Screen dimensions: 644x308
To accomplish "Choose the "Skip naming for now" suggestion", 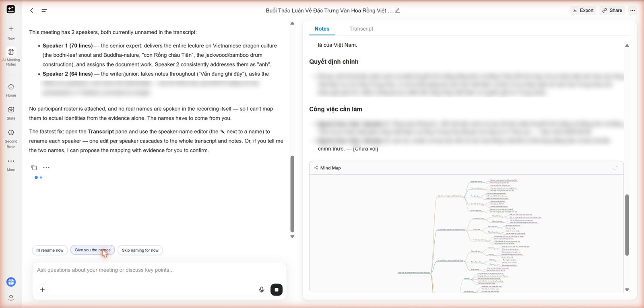I will coord(140,250).
